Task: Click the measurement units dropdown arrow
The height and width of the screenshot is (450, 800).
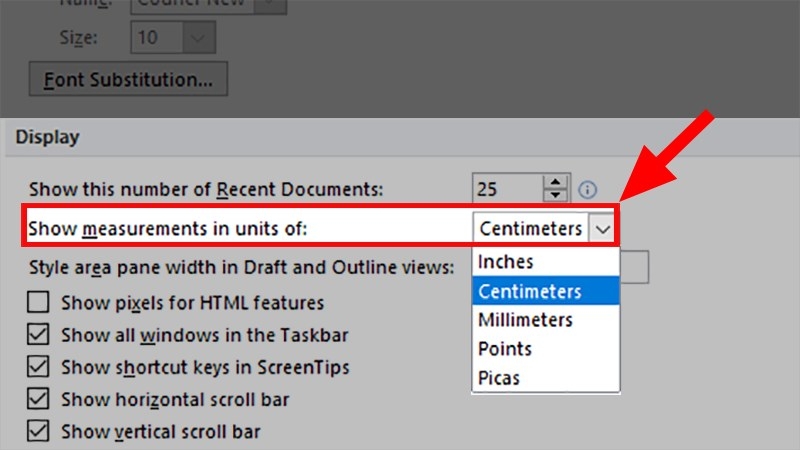Action: [x=602, y=229]
